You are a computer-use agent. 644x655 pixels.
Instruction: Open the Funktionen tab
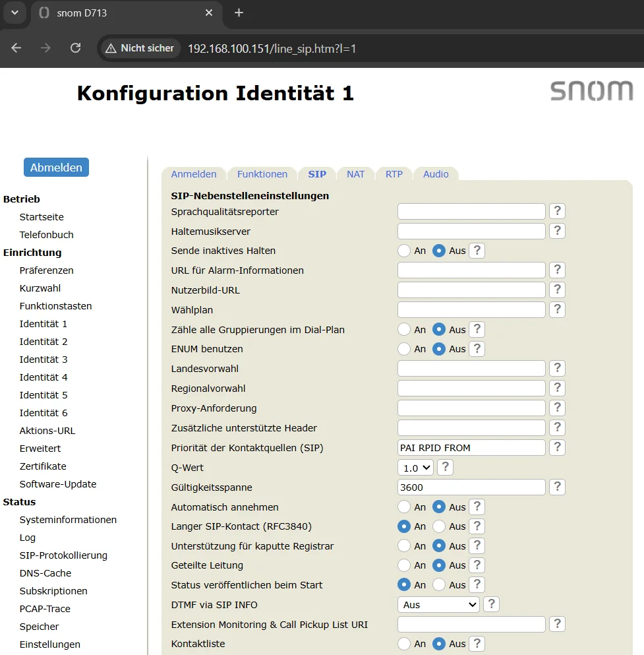[x=262, y=174]
